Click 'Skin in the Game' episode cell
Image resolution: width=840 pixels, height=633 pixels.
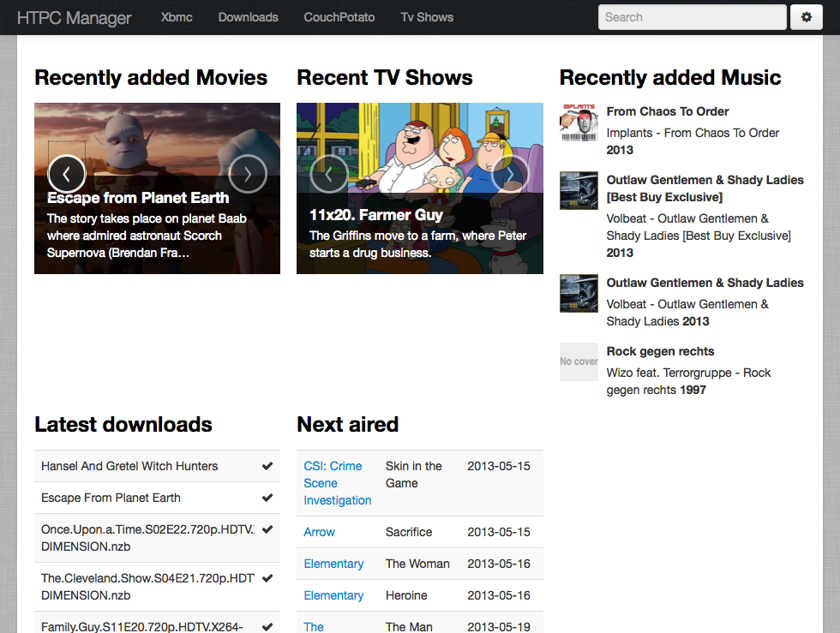[413, 475]
